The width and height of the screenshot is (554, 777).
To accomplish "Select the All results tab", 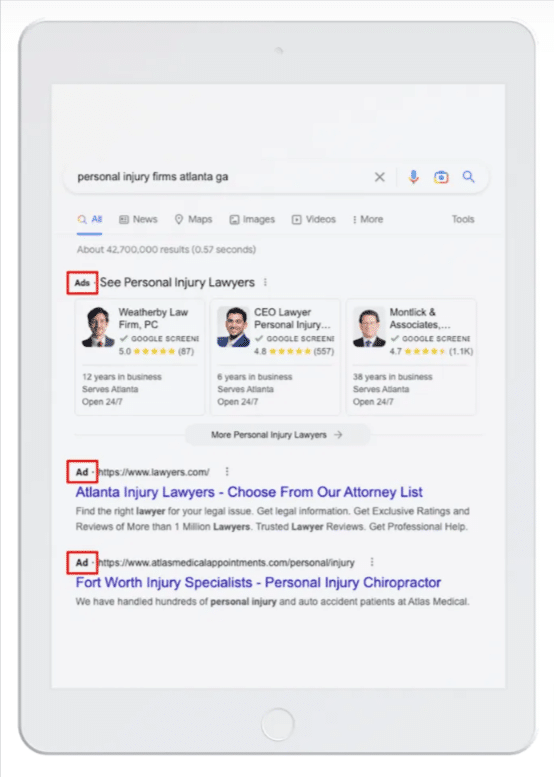I will click(90, 219).
